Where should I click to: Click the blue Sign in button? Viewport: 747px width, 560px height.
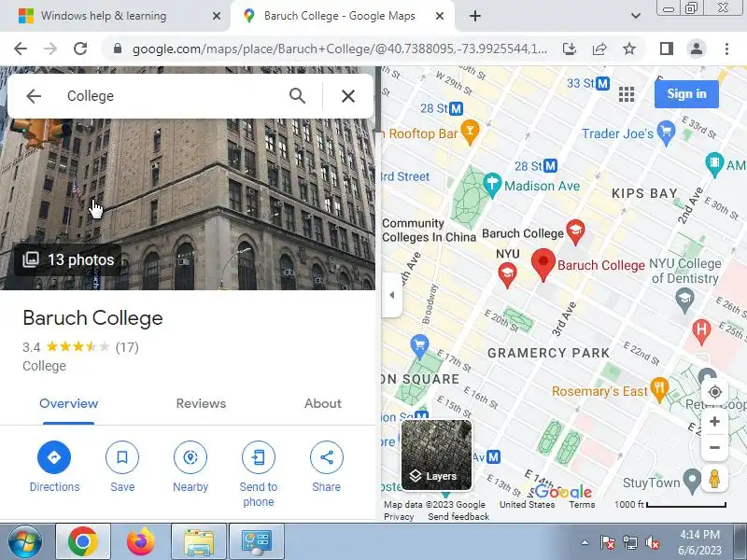tap(686, 94)
